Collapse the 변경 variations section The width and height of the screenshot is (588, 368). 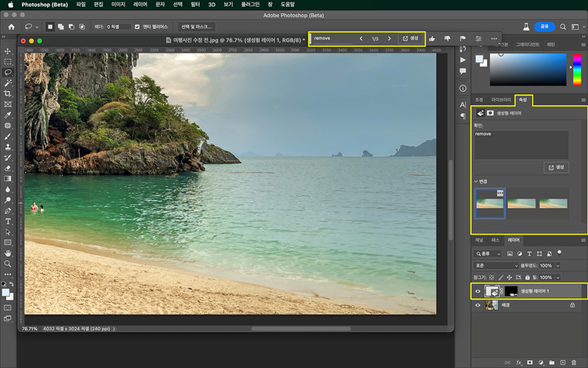click(x=477, y=181)
